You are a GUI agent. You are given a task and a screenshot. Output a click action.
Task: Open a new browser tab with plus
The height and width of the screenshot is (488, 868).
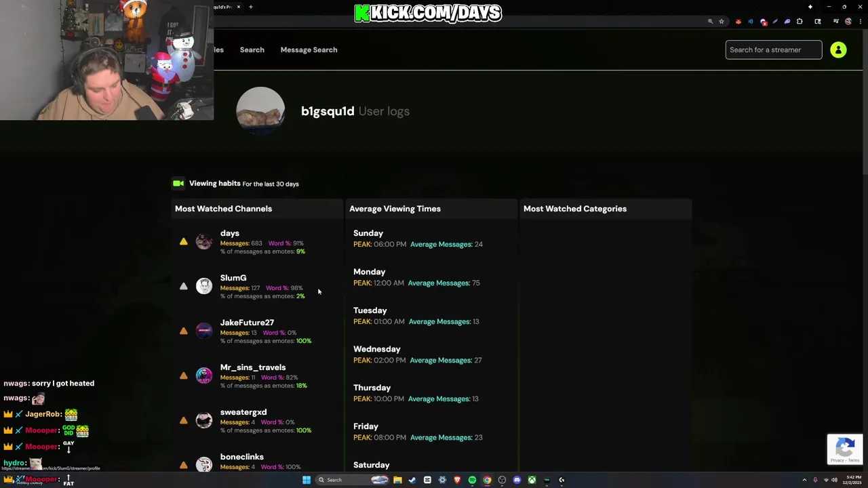(x=250, y=7)
